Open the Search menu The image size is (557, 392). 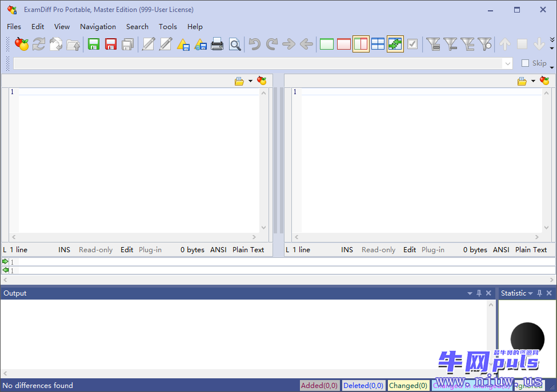[x=137, y=27]
